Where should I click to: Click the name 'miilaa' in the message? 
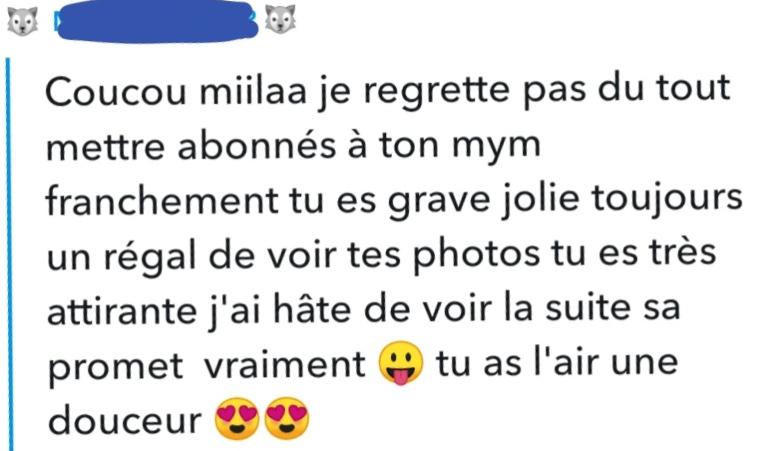(253, 90)
